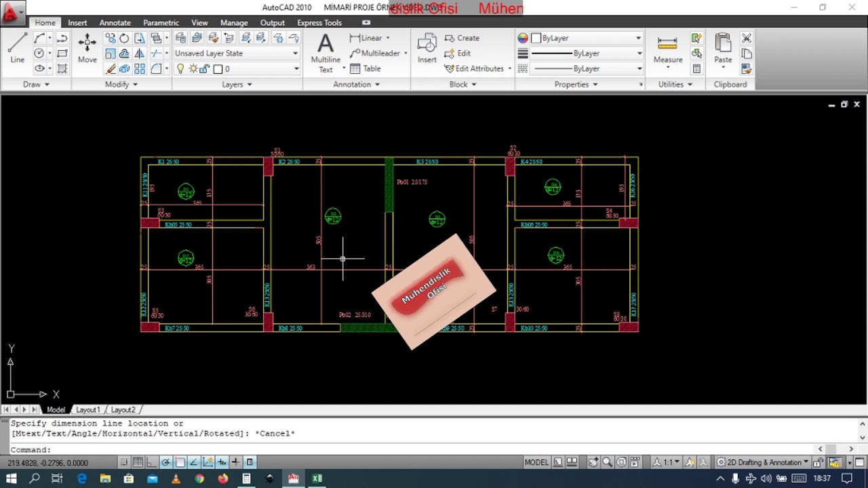Expand the Draw panel
The image size is (868, 488).
(36, 85)
